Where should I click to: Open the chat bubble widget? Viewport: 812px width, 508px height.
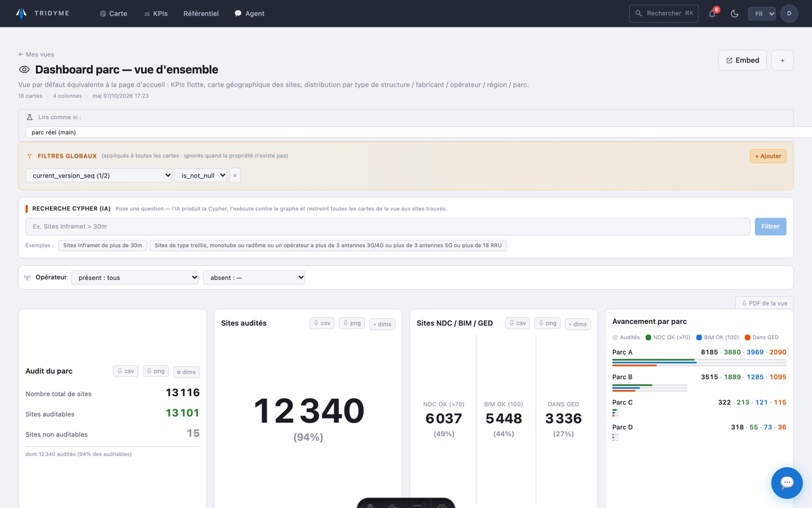click(x=786, y=482)
